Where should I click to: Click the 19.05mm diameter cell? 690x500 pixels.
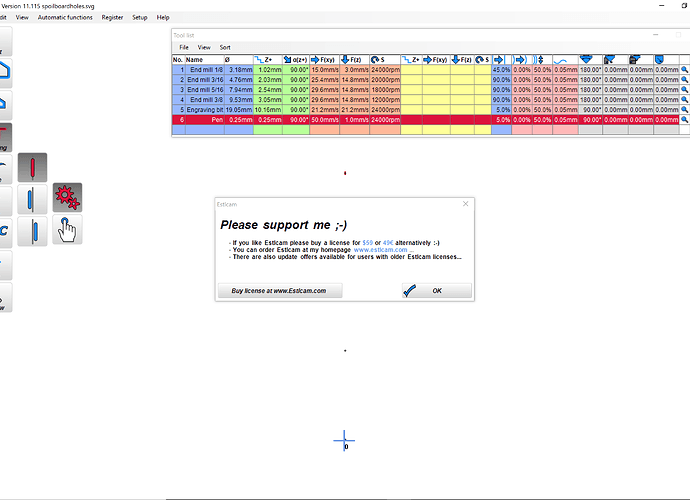tap(239, 110)
